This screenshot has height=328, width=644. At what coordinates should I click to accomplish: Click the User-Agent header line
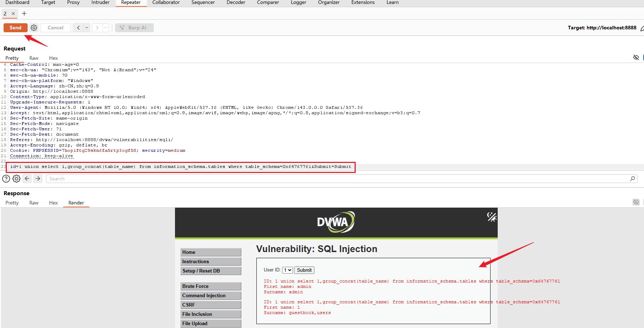tap(186, 107)
